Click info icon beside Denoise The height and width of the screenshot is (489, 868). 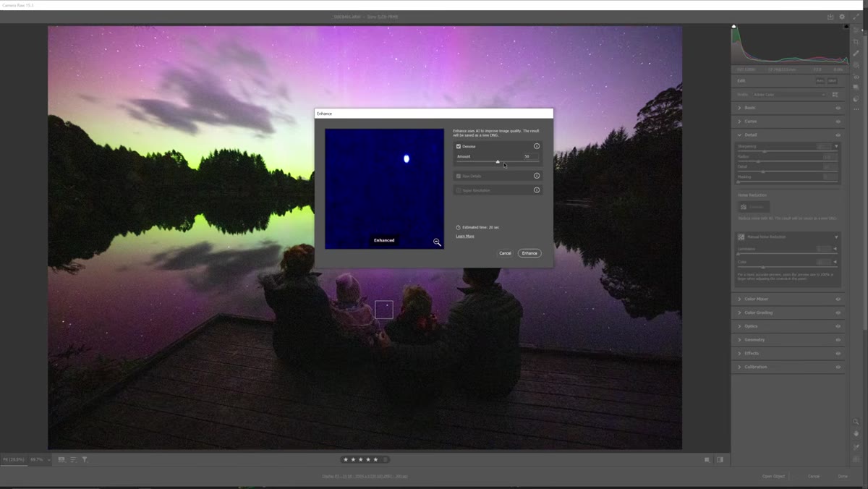tap(537, 146)
